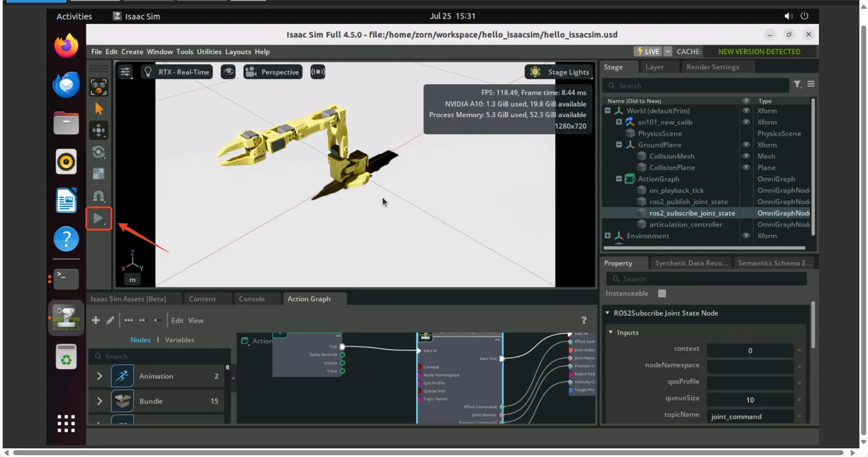This screenshot has width=868, height=457.
Task: Collapse ROS2Subscribe Joint State Node section
Action: click(608, 313)
